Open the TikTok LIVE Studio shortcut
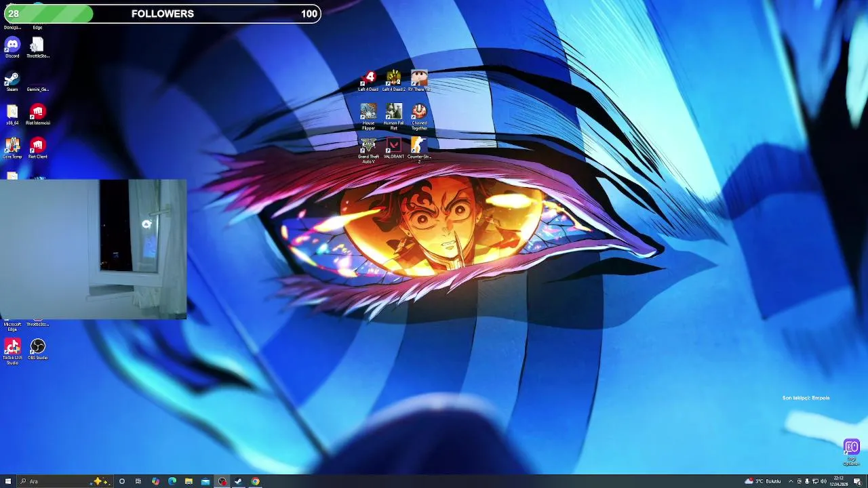This screenshot has height=488, width=868. tap(12, 352)
